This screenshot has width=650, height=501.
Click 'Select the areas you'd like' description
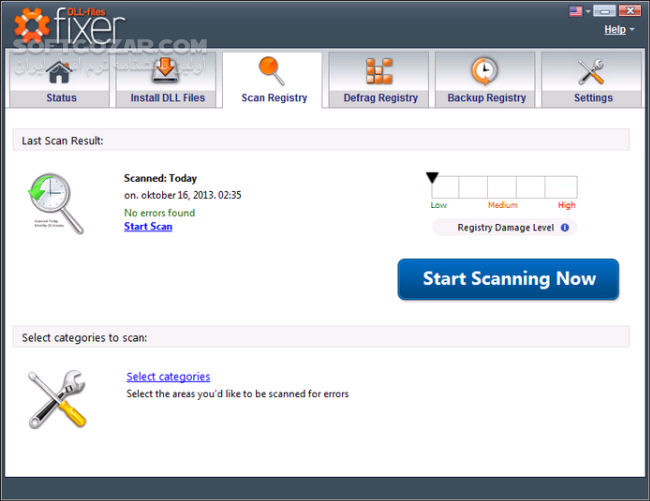click(x=238, y=394)
